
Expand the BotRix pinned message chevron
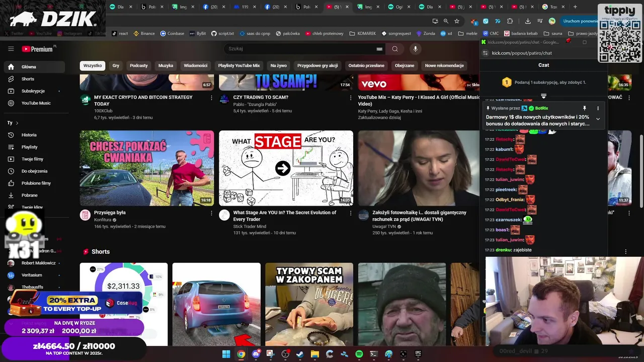[598, 119]
